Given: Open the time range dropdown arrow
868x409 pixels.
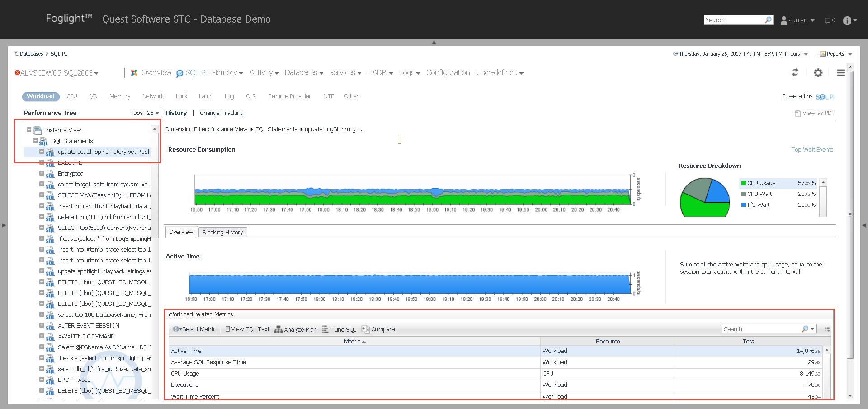Looking at the screenshot, I should point(806,54).
